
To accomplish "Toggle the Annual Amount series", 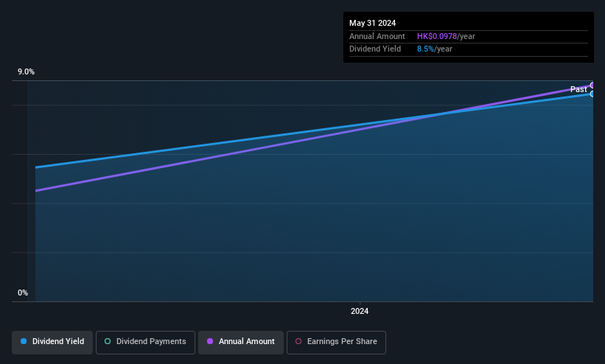I will coord(241,343).
